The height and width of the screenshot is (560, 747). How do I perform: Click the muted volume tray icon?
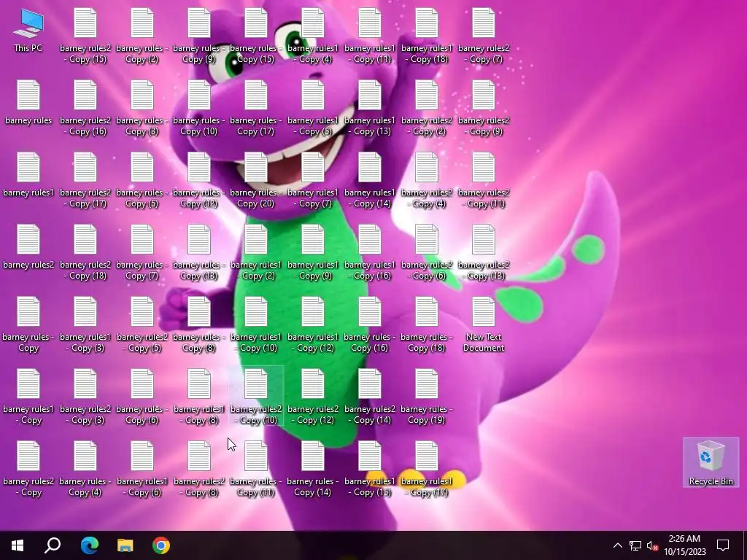652,545
